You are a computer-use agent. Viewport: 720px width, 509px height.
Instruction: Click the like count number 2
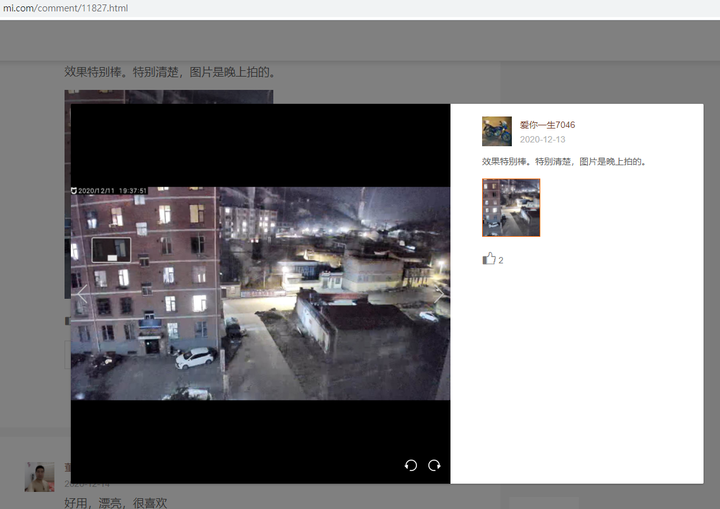501,260
